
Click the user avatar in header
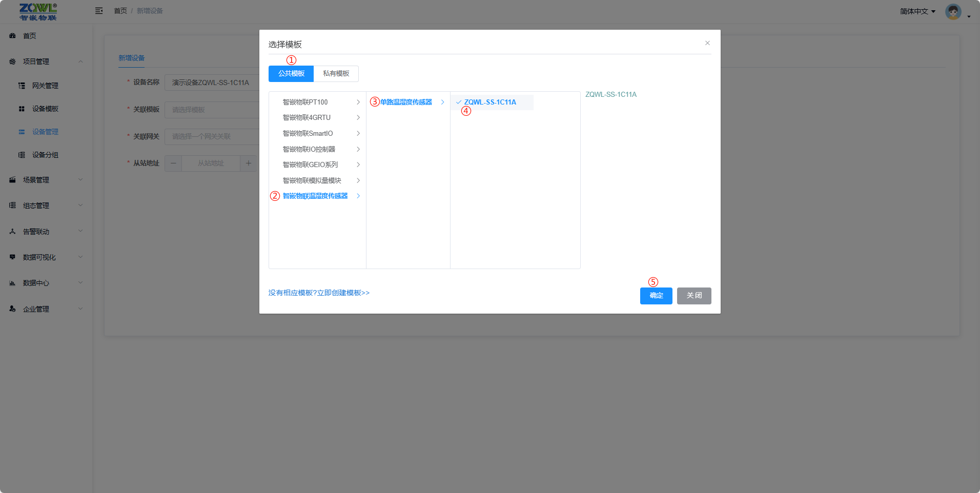click(953, 11)
